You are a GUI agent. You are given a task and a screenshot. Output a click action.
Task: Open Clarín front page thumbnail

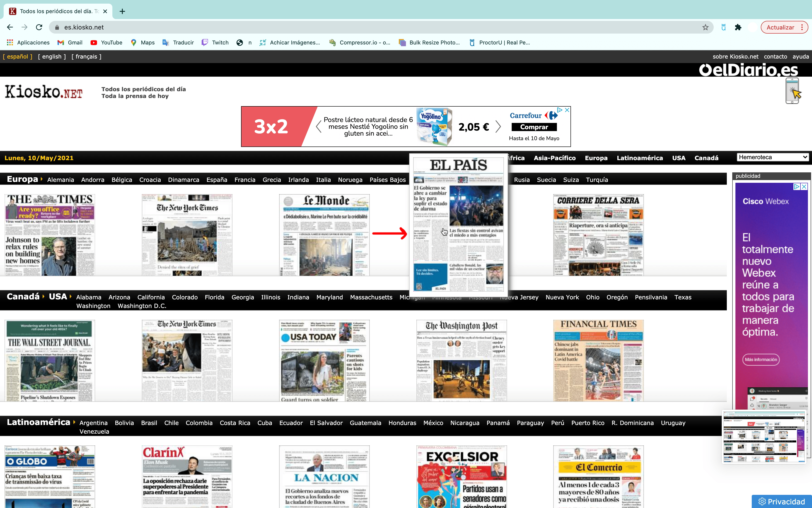click(x=187, y=476)
